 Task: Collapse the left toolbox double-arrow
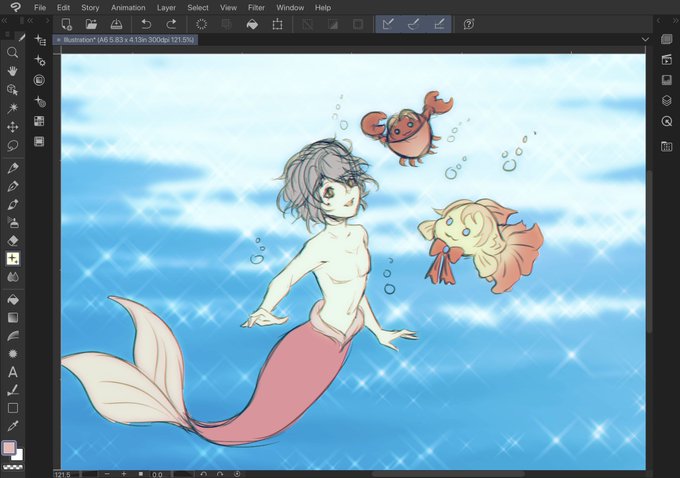(4, 20)
